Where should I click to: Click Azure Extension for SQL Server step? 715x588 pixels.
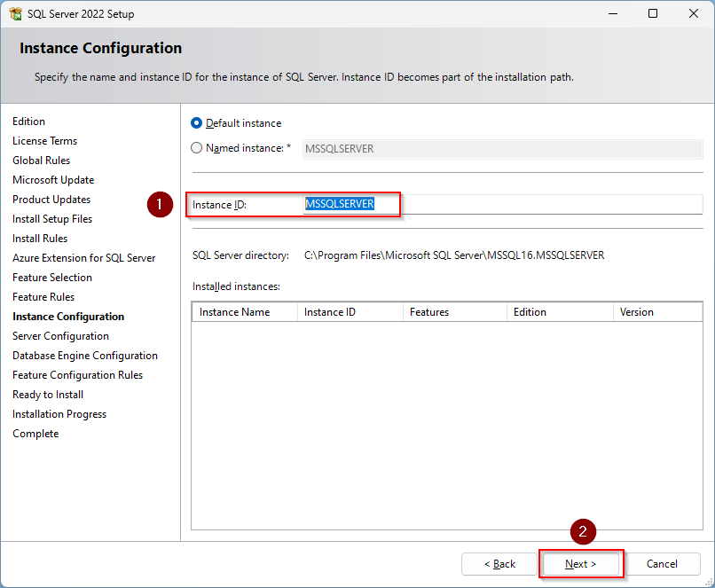83,258
